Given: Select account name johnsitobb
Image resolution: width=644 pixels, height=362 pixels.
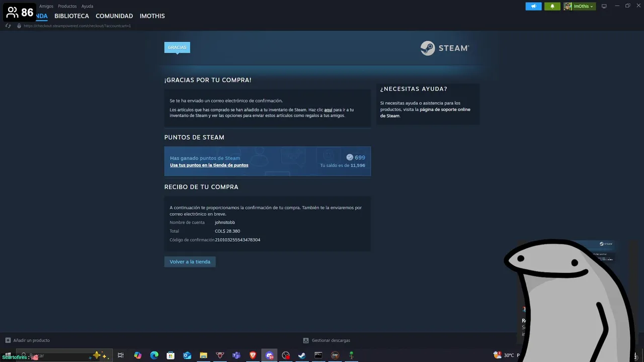Looking at the screenshot, I should (225, 222).
